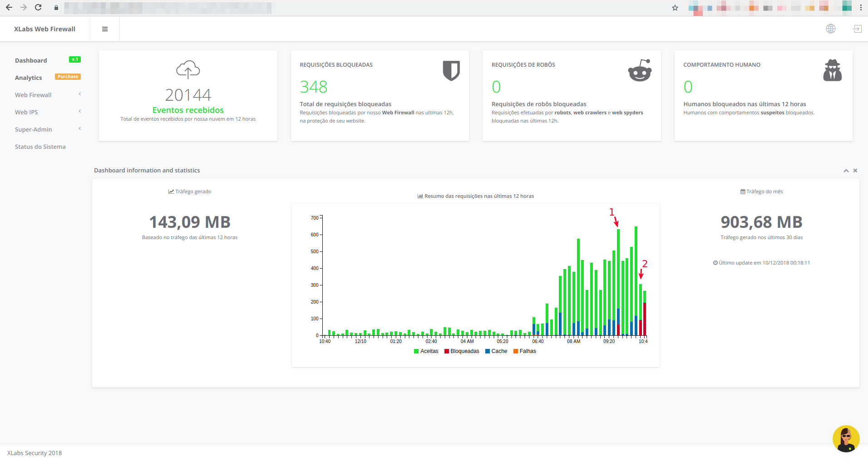Toggle the Falhas orange legend swatch
Screen dimensions: 868x461
tap(516, 351)
